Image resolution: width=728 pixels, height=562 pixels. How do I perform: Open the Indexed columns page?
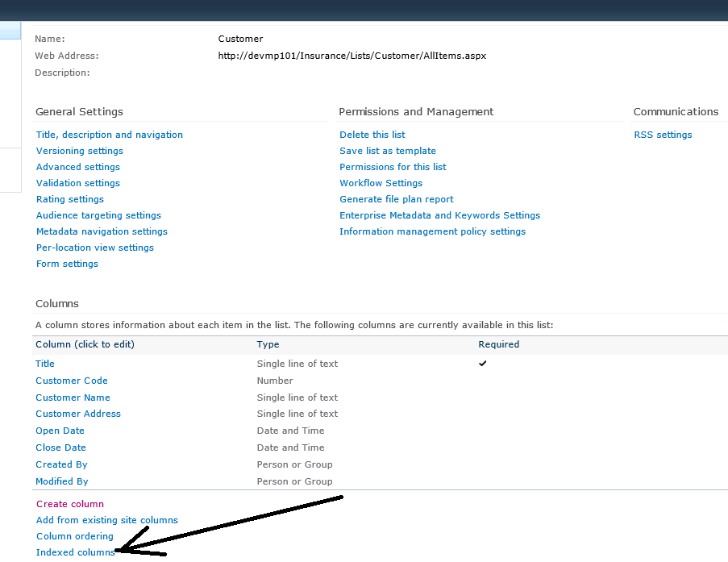[74, 552]
